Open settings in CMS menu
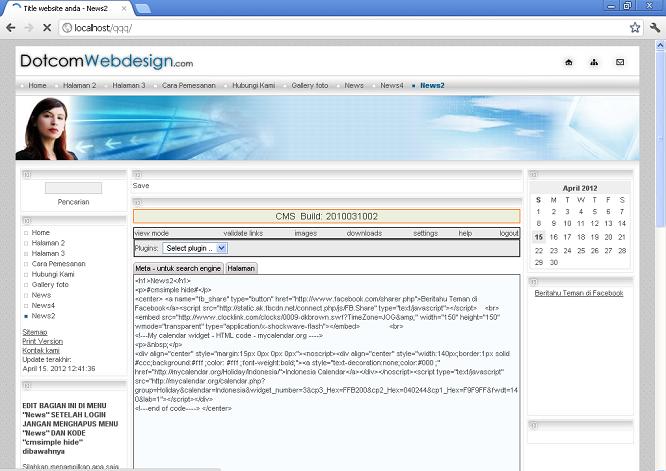Viewport: 666px width, 471px height. (x=425, y=233)
